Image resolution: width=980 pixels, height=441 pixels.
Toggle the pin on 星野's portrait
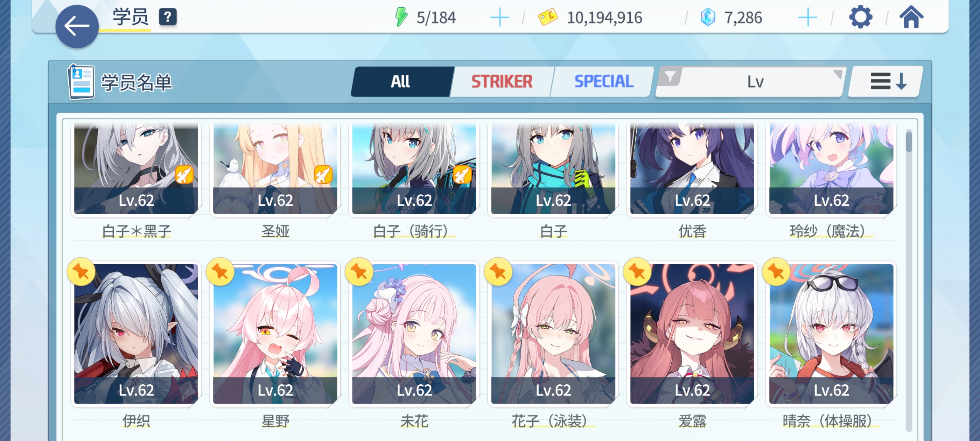[220, 272]
